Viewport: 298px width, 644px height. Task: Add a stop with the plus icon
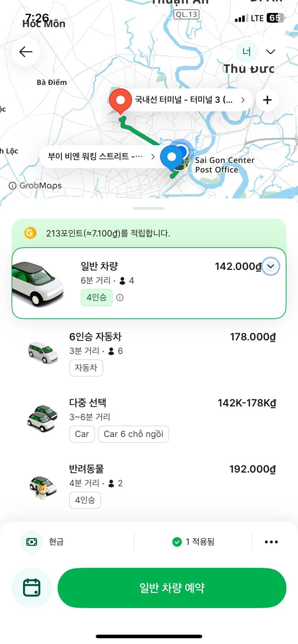[267, 100]
